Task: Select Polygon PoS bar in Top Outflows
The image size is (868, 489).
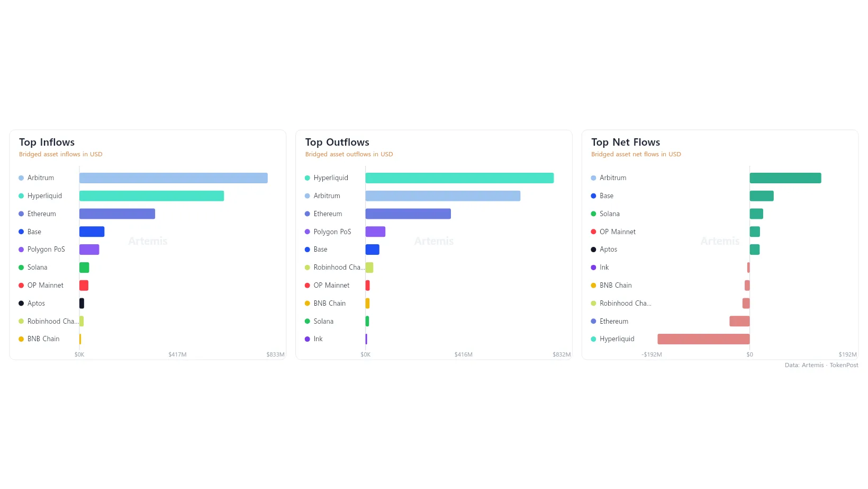Action: pos(375,232)
